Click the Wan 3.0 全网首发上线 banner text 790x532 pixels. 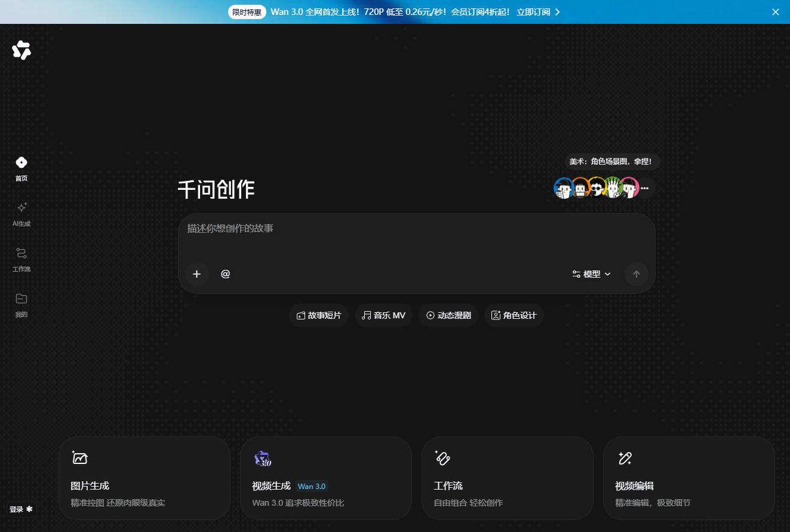pyautogui.click(x=391, y=12)
